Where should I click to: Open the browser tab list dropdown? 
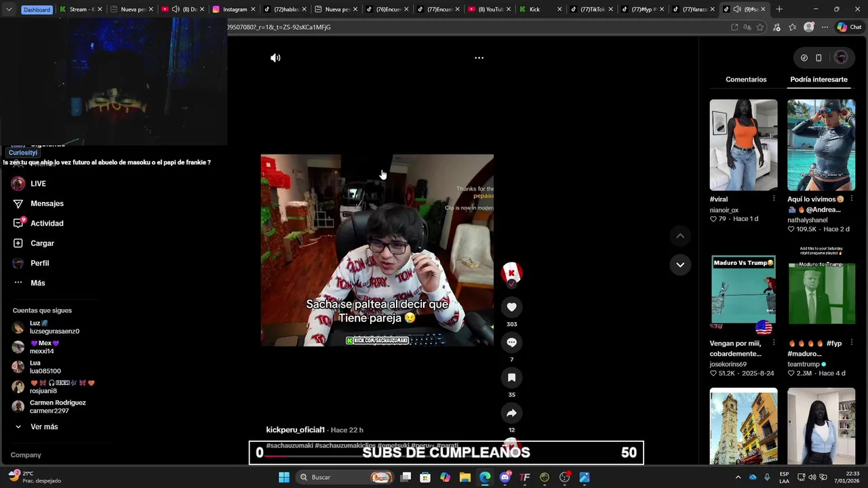(x=9, y=9)
